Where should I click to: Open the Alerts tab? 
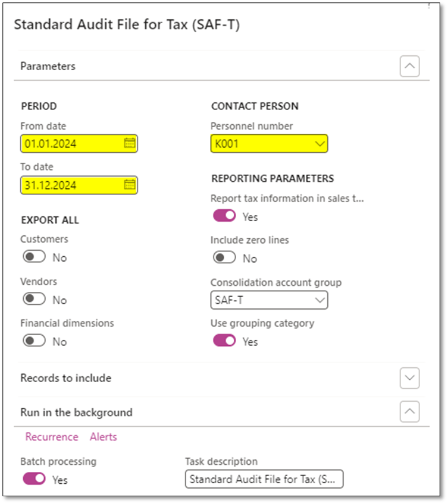coord(103,437)
